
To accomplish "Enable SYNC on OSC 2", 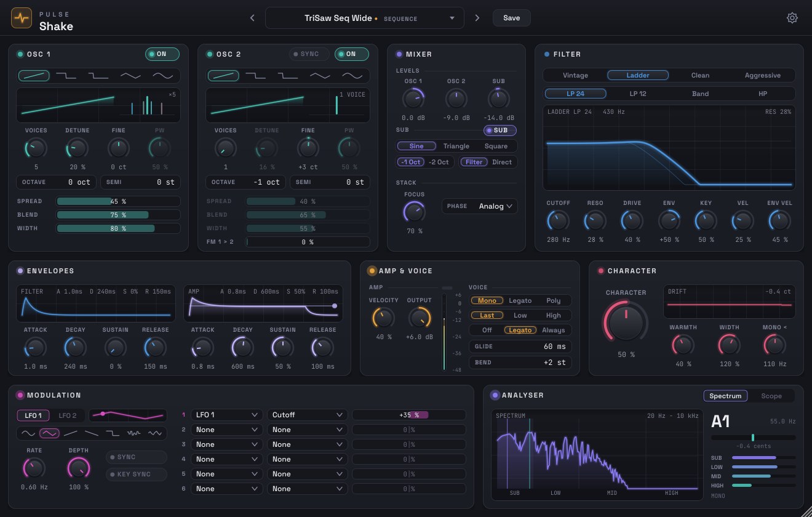I will tap(309, 54).
